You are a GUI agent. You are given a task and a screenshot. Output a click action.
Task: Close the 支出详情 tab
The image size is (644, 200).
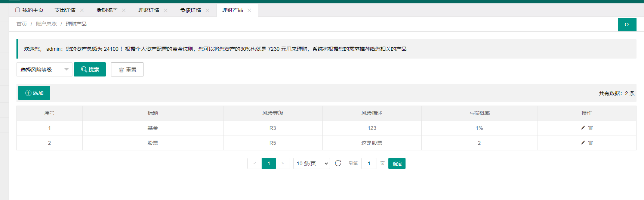coord(82,10)
